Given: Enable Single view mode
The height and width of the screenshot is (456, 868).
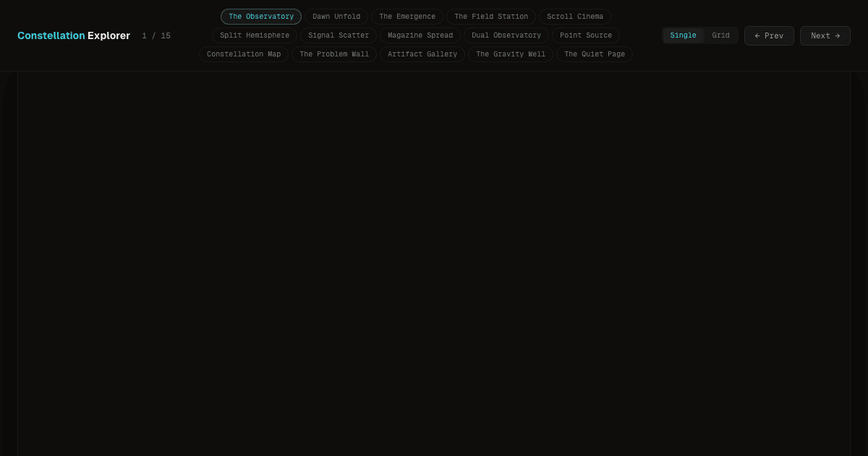Looking at the screenshot, I should (x=683, y=35).
